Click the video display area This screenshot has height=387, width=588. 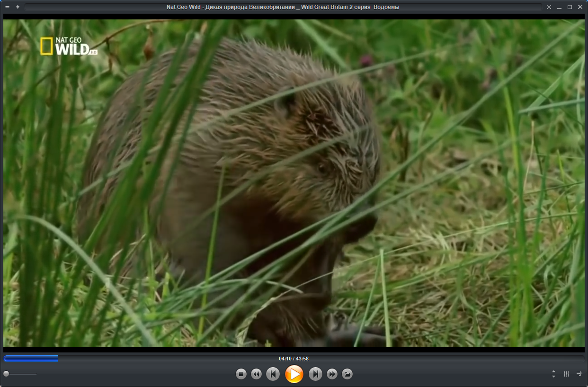coord(294,183)
